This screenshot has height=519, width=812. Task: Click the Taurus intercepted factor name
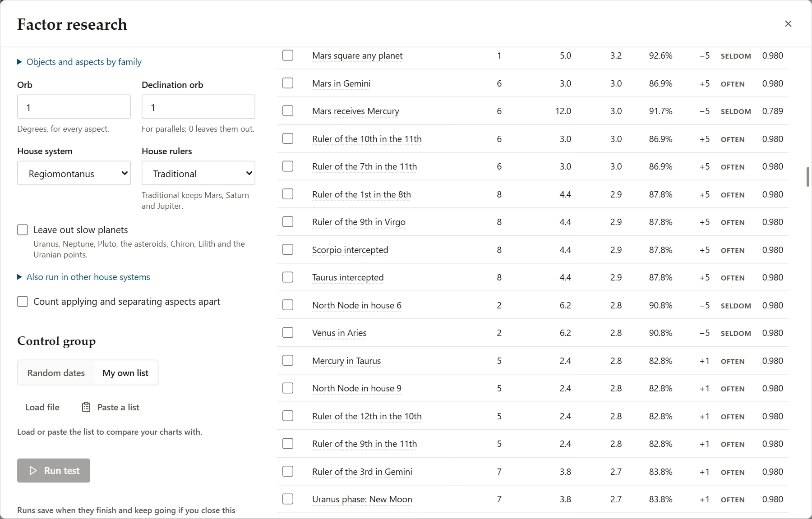pyautogui.click(x=348, y=277)
